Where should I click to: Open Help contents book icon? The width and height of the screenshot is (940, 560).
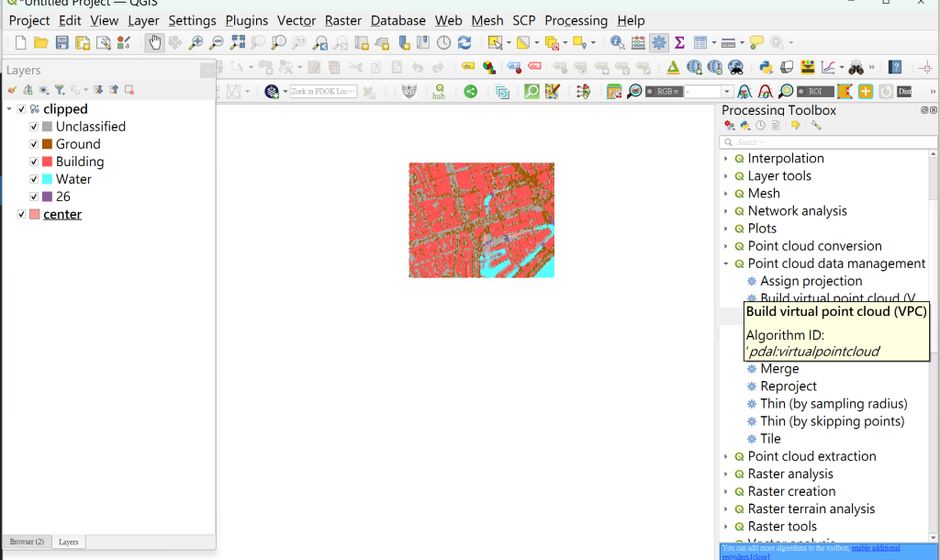pyautogui.click(x=895, y=67)
